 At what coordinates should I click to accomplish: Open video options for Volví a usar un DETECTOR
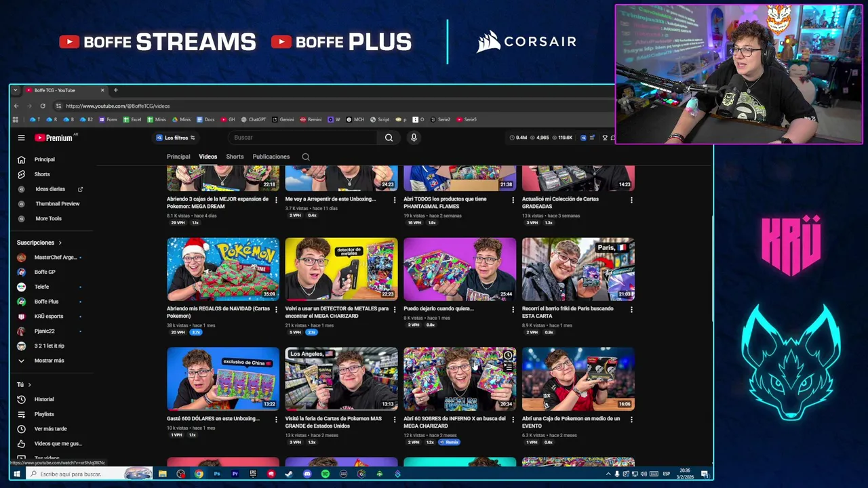(x=395, y=310)
